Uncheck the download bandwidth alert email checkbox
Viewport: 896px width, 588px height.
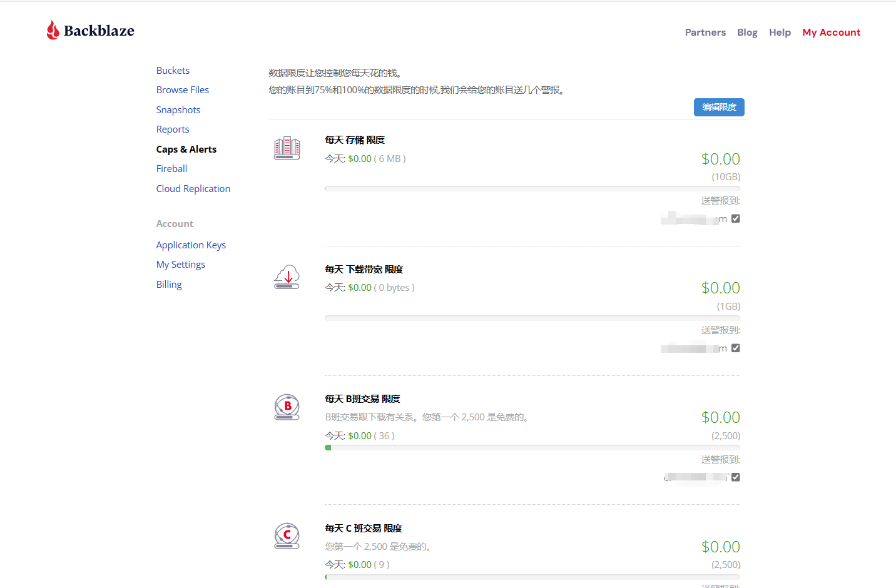coord(736,348)
